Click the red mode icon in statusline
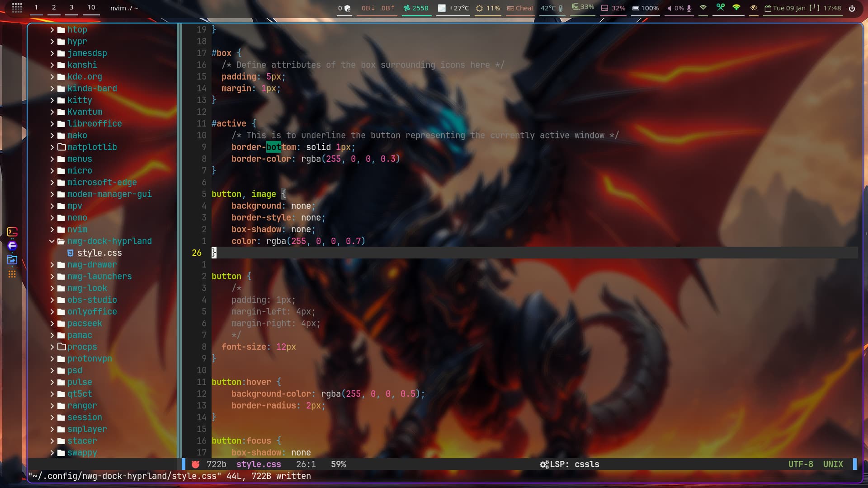Viewport: 868px width, 488px height. pos(195,465)
